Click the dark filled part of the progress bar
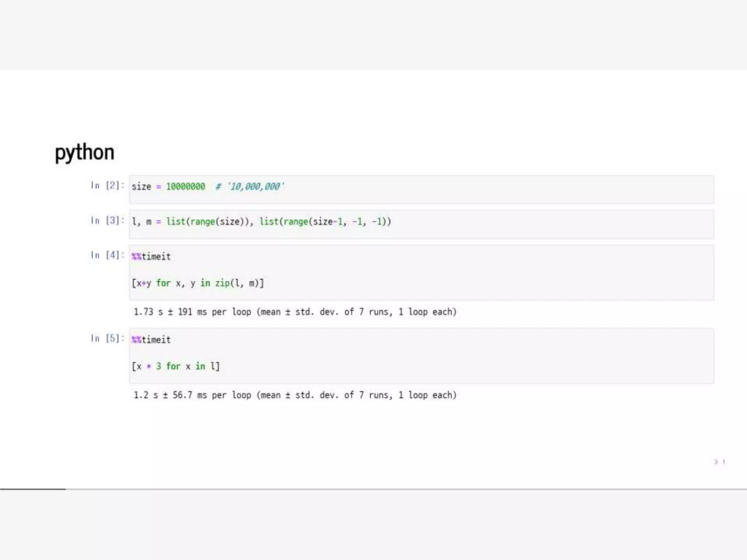Viewport: 747px width, 560px height. (33, 489)
